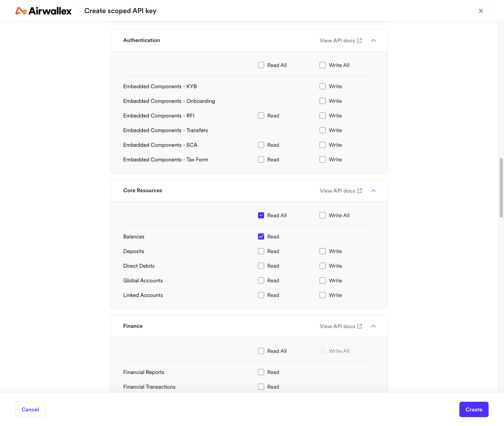Collapse the Authentication section
Image resolution: width=504 pixels, height=426 pixels.
[x=373, y=40]
